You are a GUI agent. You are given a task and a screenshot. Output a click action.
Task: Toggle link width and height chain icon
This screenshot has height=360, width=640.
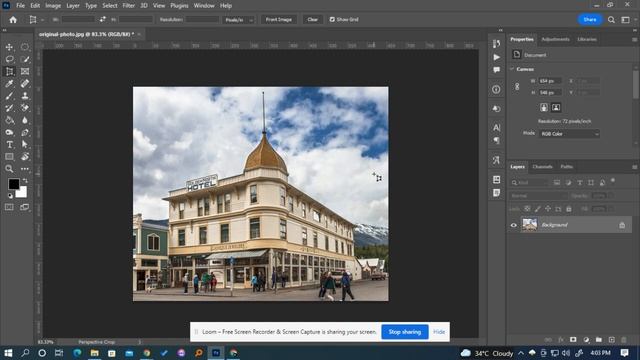tap(517, 87)
